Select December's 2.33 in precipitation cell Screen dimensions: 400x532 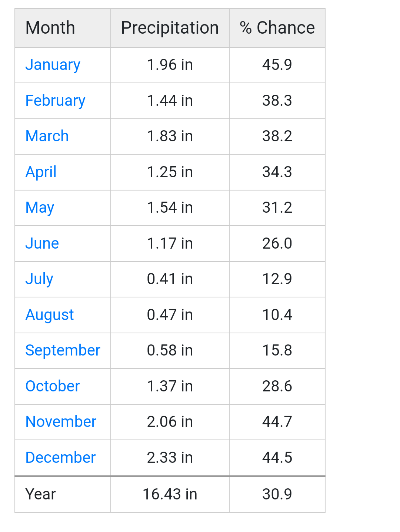tap(170, 458)
